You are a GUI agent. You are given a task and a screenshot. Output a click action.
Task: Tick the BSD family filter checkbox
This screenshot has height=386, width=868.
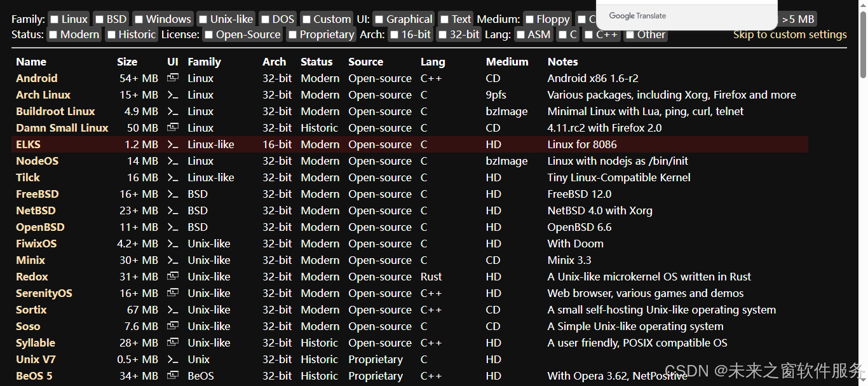tap(99, 20)
